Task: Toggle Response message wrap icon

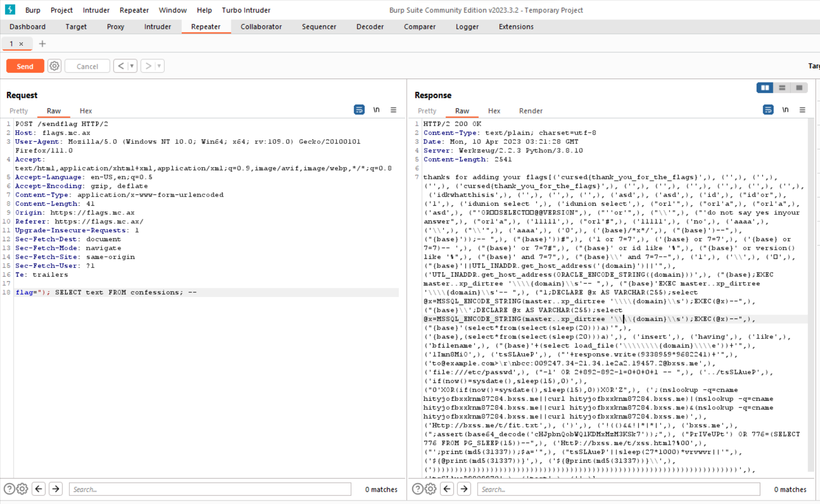Action: [768, 110]
